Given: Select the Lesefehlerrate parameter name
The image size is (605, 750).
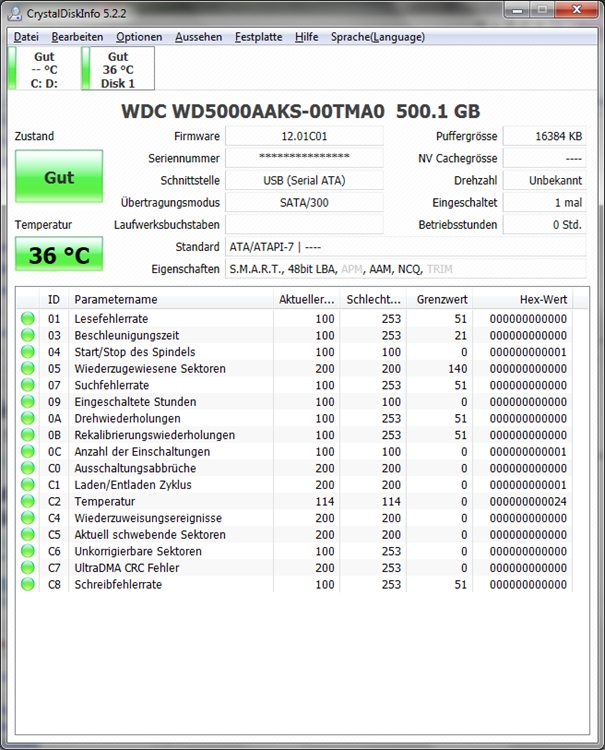Looking at the screenshot, I should tap(111, 319).
